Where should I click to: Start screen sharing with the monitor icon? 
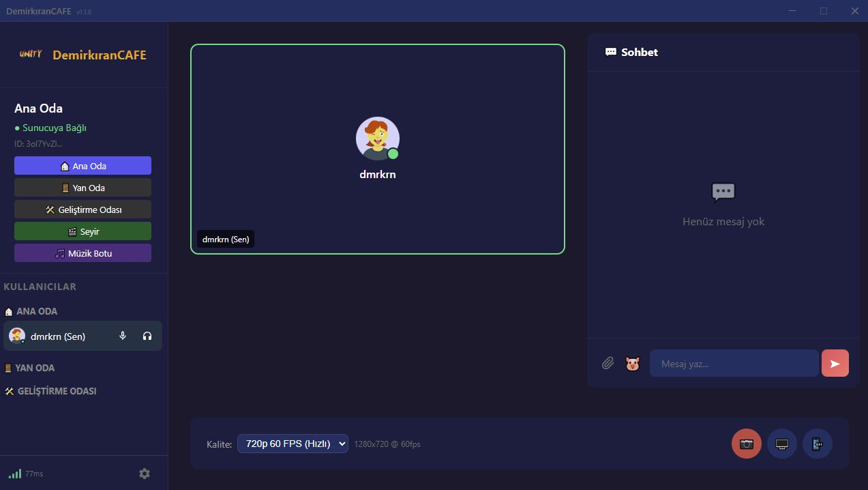pyautogui.click(x=781, y=444)
